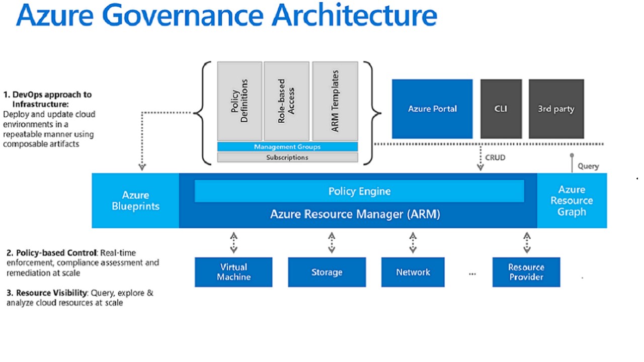Click 'analyze cloud resources at scale' text

[x=65, y=303]
